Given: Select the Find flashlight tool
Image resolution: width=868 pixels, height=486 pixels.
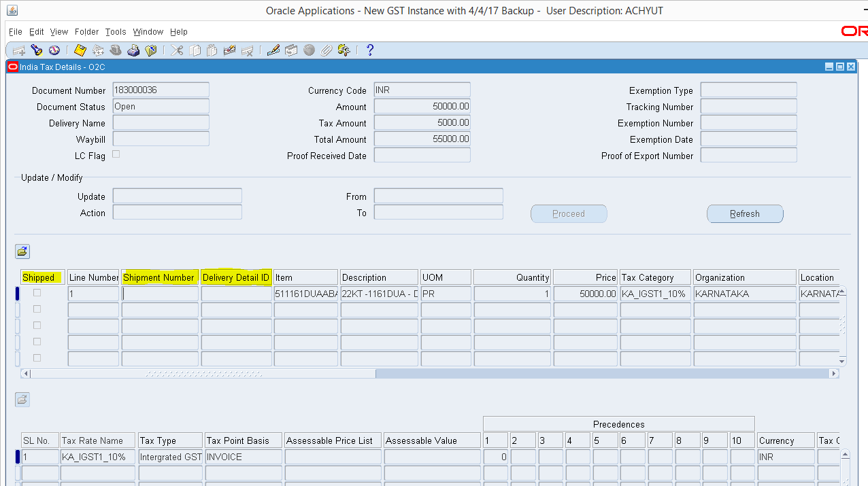Looking at the screenshot, I should pyautogui.click(x=37, y=50).
